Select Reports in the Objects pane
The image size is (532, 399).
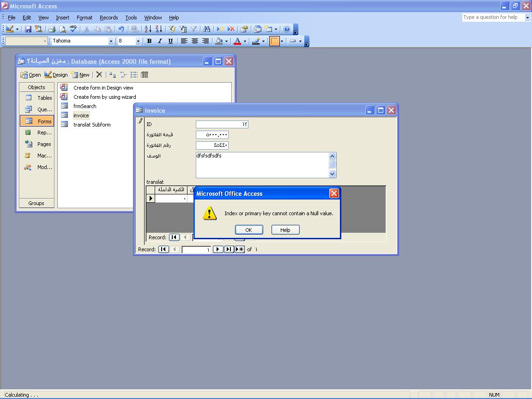point(37,133)
